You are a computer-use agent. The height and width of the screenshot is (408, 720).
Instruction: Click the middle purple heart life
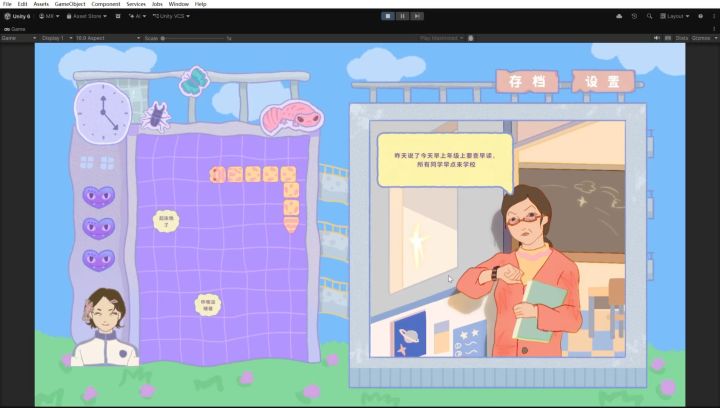(99, 228)
